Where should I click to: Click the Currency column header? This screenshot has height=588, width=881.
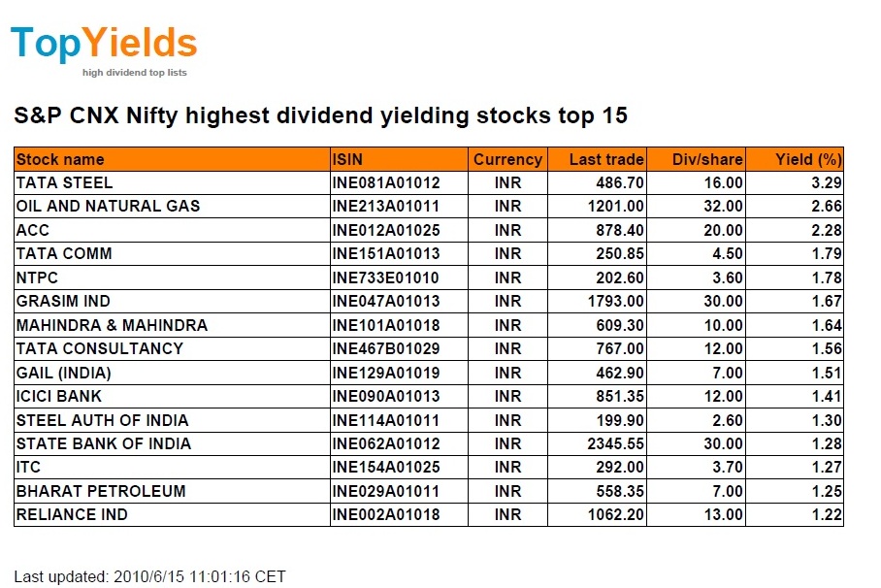pos(506,159)
